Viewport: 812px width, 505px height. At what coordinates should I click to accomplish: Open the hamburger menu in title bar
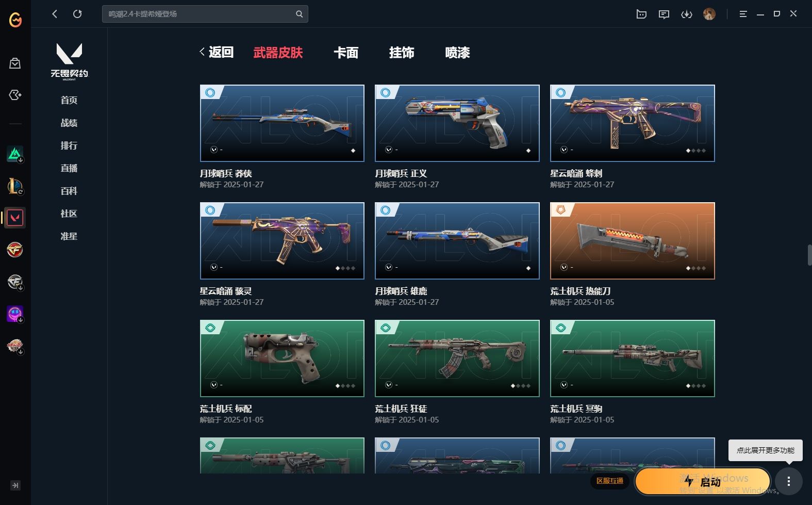point(743,14)
